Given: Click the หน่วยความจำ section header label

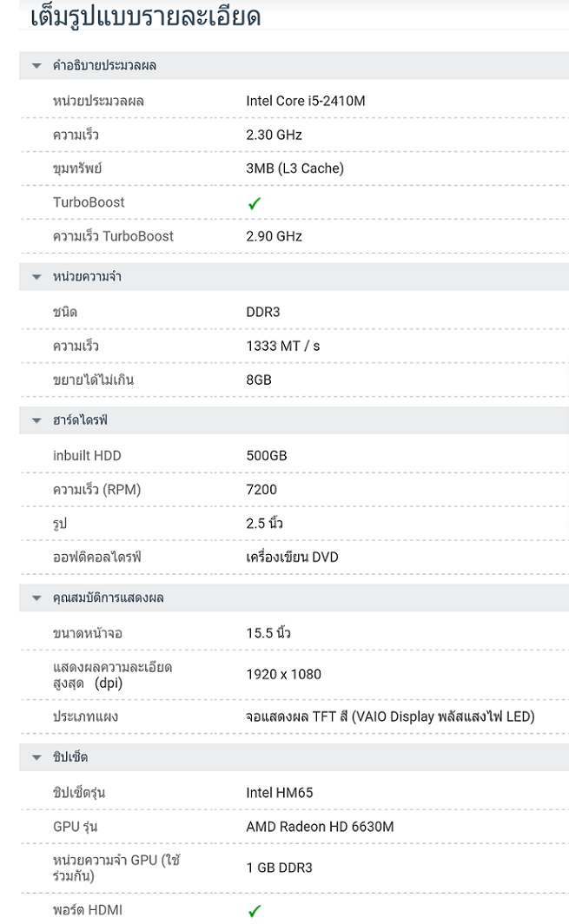Looking at the screenshot, I should (x=87, y=277).
